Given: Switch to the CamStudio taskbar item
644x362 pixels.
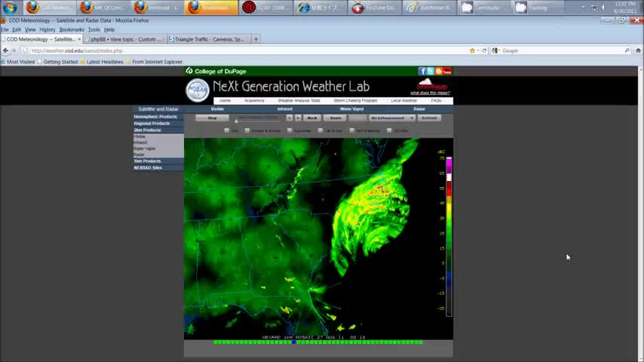Looking at the screenshot, I should [483, 8].
